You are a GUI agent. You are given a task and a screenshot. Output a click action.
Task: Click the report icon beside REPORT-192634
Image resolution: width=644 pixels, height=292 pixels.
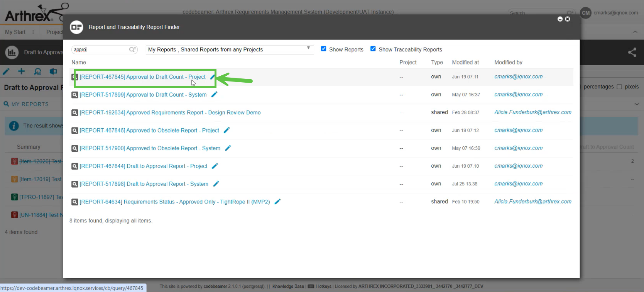75,113
